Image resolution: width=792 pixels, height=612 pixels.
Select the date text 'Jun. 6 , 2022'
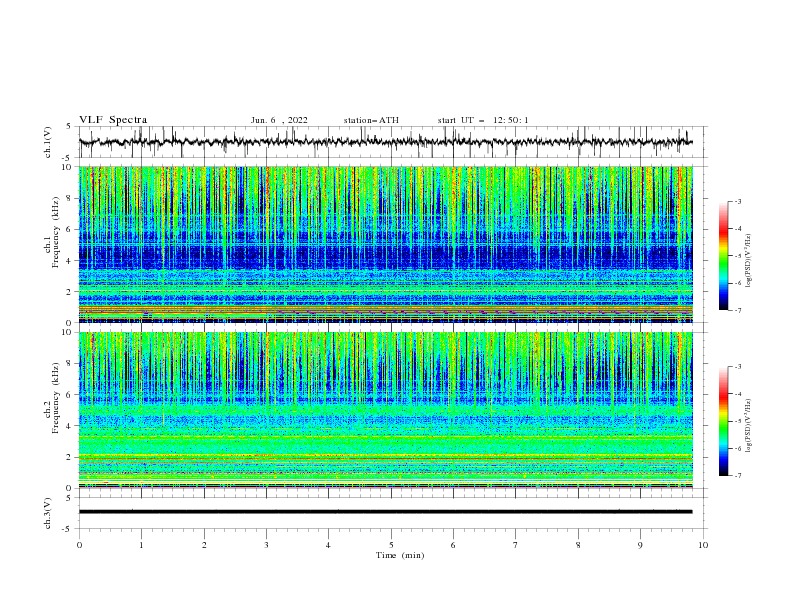tap(279, 120)
